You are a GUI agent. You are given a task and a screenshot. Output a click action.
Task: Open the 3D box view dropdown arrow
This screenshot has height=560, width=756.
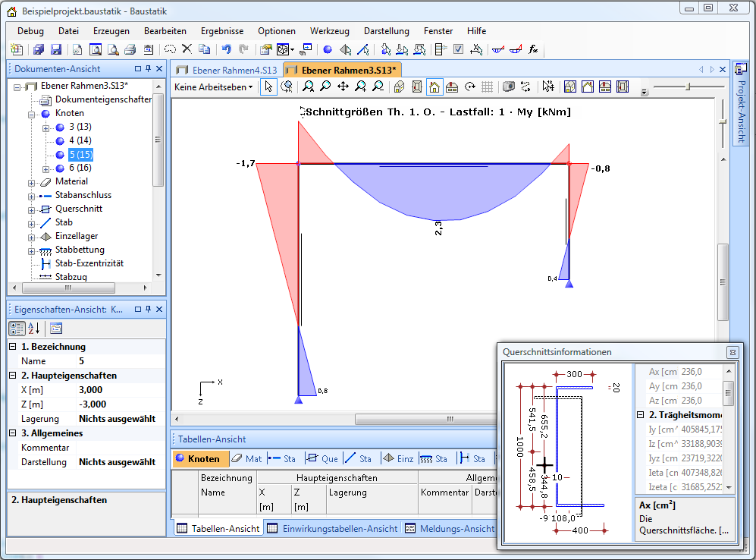(292, 49)
